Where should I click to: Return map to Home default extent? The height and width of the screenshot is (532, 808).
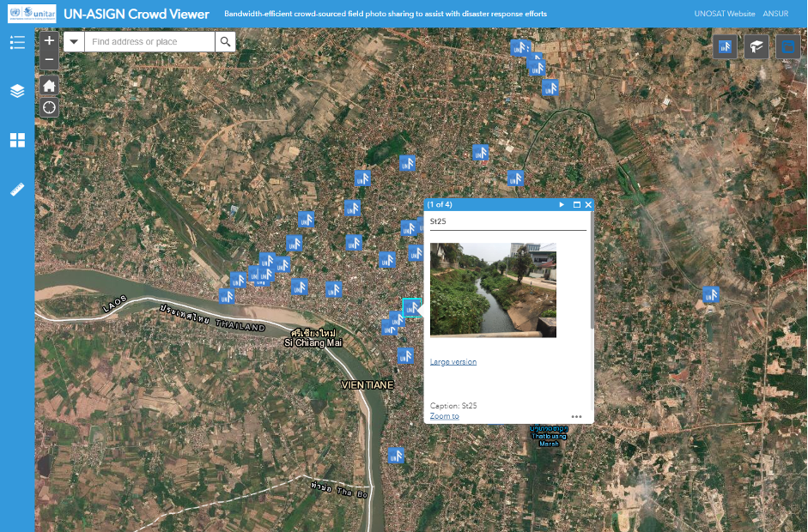tap(49, 86)
